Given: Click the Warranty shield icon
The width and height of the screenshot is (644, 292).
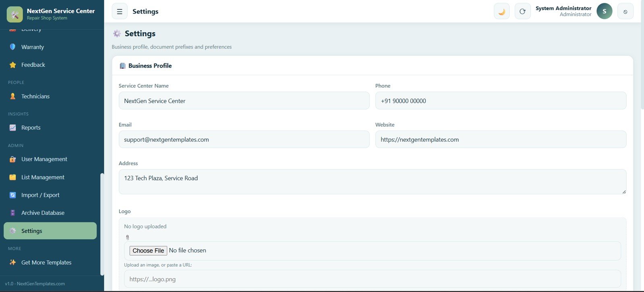Looking at the screenshot, I should 12,47.
